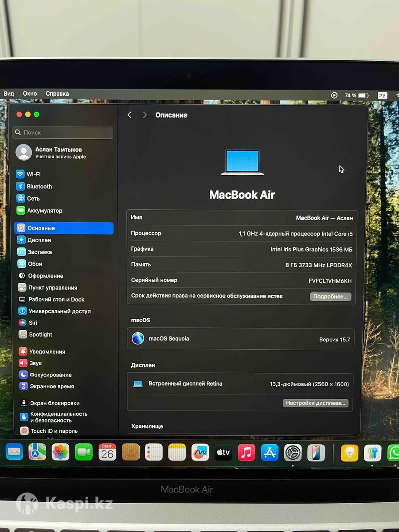Image resolution: width=399 pixels, height=532 pixels.
Task: Select Bluetooth in the sidebar
Action: tap(39, 187)
